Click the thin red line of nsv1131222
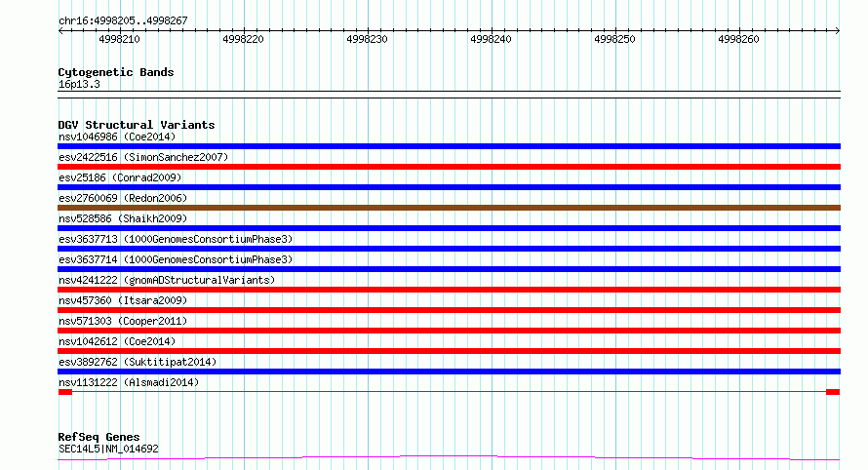Image resolution: width=868 pixels, height=470 pixels. (449, 392)
